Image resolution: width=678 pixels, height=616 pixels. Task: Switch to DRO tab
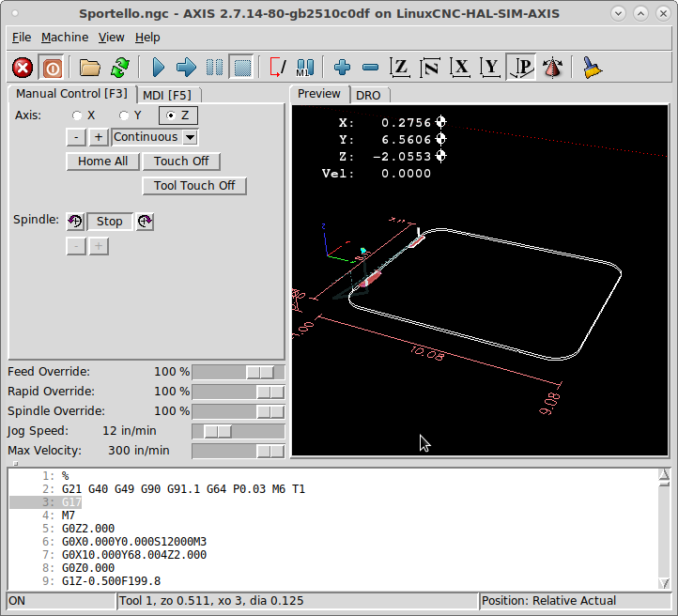pyautogui.click(x=368, y=95)
